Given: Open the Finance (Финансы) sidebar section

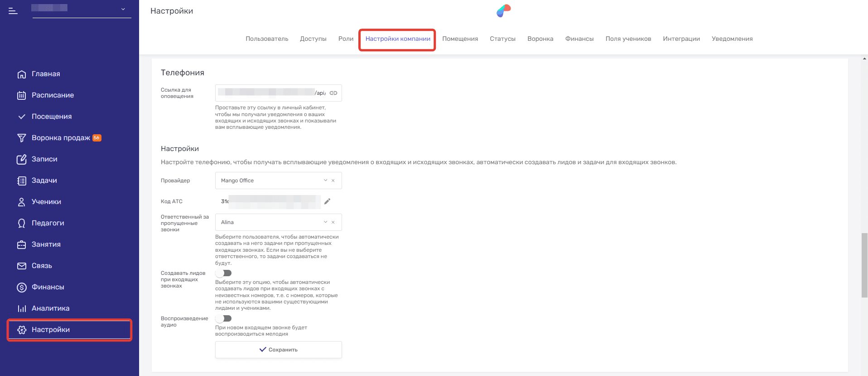Looking at the screenshot, I should click(48, 287).
